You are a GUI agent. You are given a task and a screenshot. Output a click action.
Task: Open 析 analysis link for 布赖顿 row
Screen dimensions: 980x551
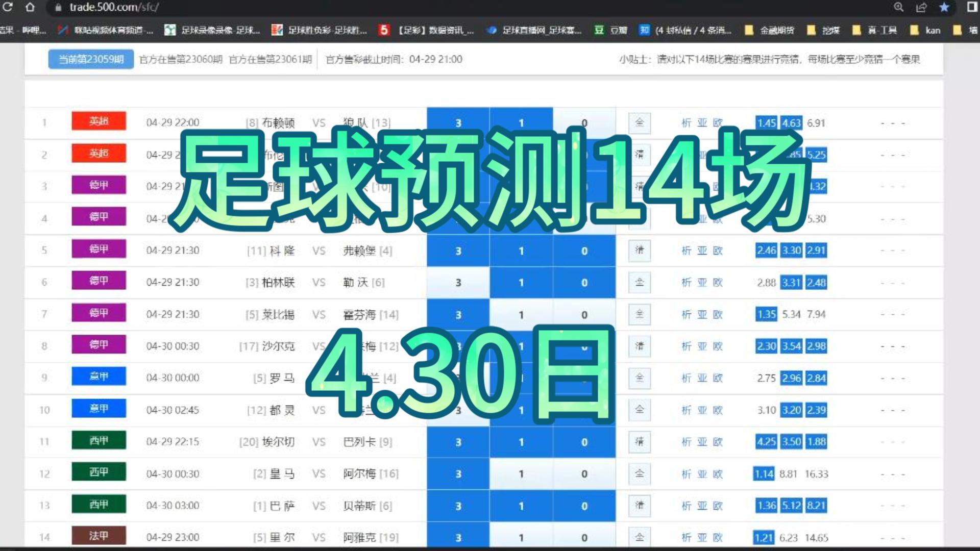pos(687,123)
